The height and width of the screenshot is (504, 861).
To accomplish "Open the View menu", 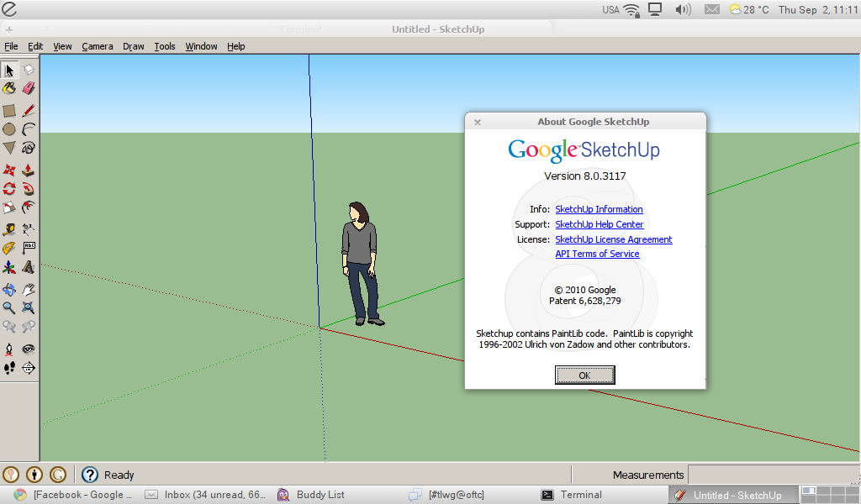I will 62,46.
